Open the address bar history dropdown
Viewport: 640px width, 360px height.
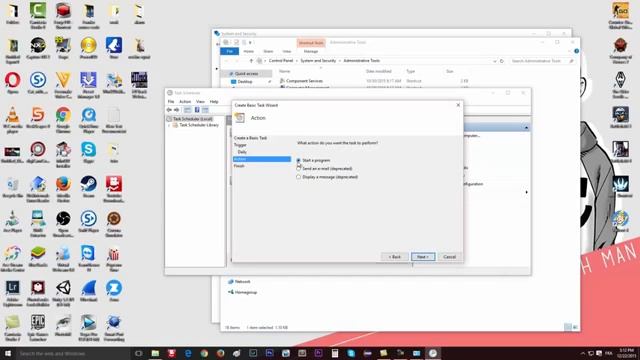point(495,61)
